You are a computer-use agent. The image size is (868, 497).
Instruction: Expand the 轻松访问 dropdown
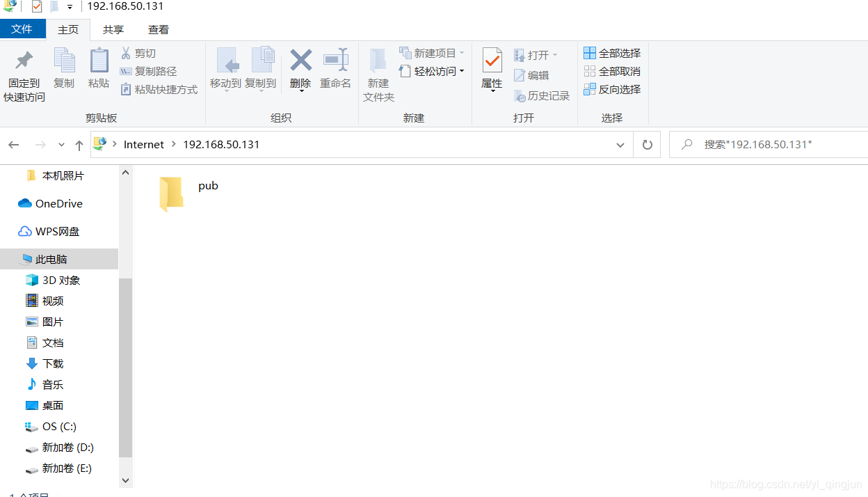pos(461,70)
